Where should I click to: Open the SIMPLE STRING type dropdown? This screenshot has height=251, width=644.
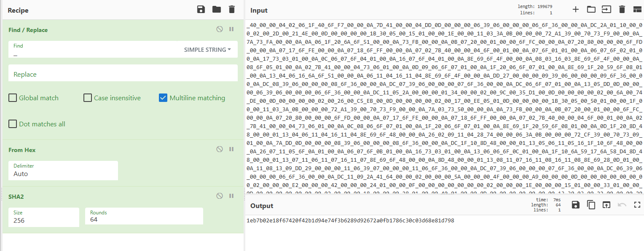[x=207, y=50]
